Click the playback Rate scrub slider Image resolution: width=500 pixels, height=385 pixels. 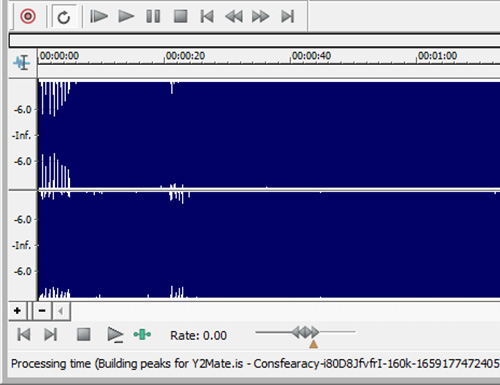click(x=305, y=332)
